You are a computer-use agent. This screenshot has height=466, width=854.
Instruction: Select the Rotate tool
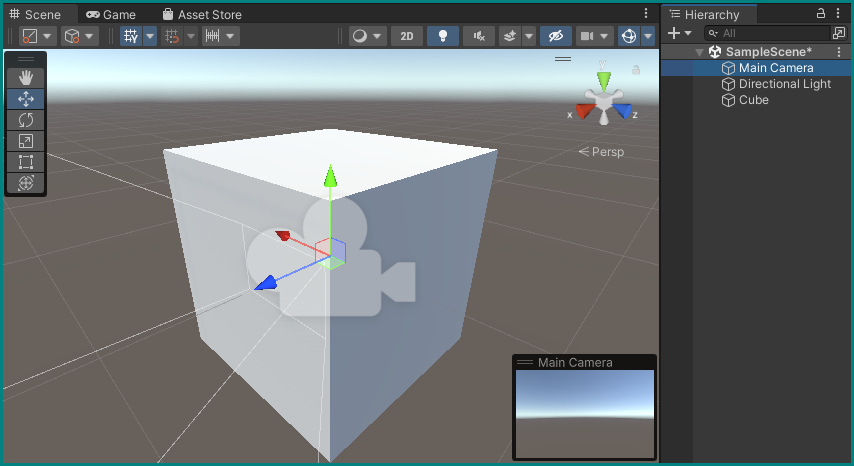pos(26,120)
